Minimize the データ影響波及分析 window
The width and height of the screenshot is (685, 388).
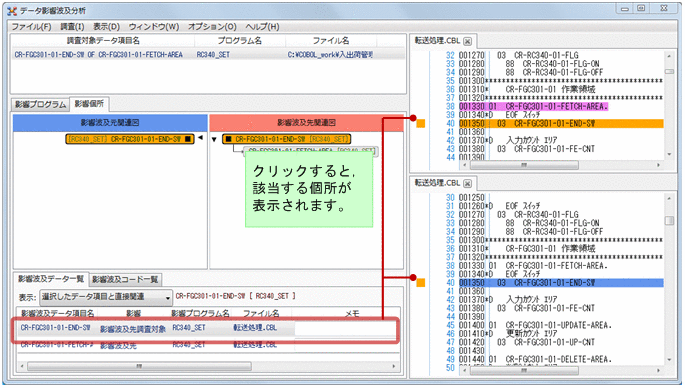(625, 8)
